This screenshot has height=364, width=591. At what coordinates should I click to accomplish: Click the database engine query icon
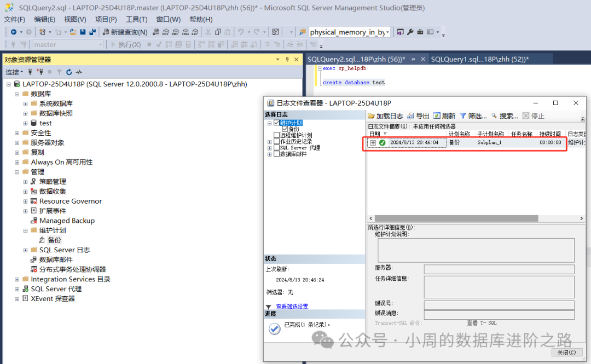(x=156, y=32)
